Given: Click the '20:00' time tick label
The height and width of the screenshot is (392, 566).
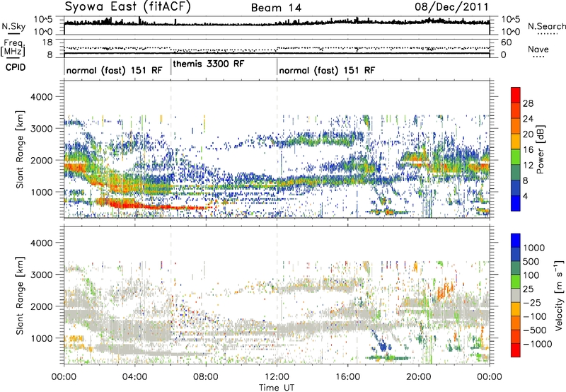Looking at the screenshot, I should click(418, 377).
